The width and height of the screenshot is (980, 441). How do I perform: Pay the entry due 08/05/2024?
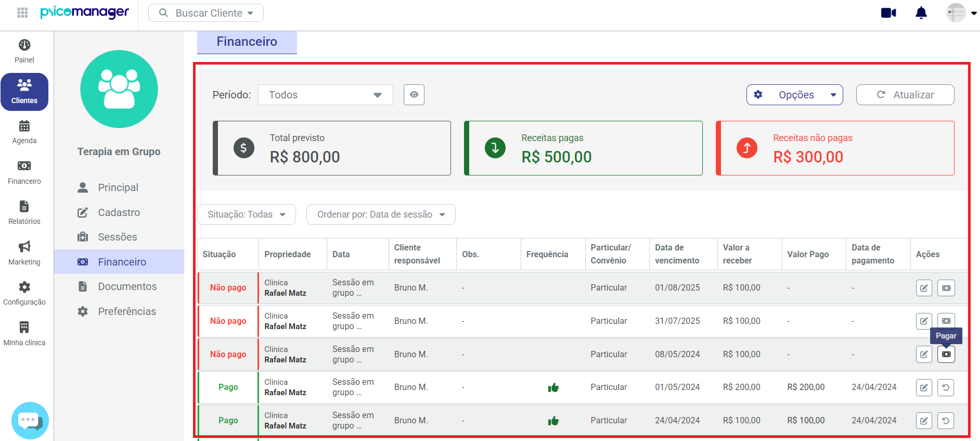[946, 355]
